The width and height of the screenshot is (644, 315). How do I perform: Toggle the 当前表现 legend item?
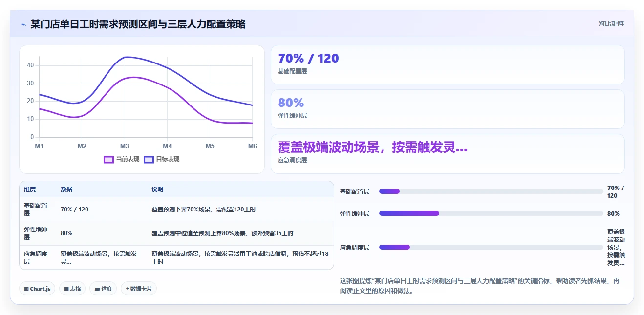click(122, 159)
